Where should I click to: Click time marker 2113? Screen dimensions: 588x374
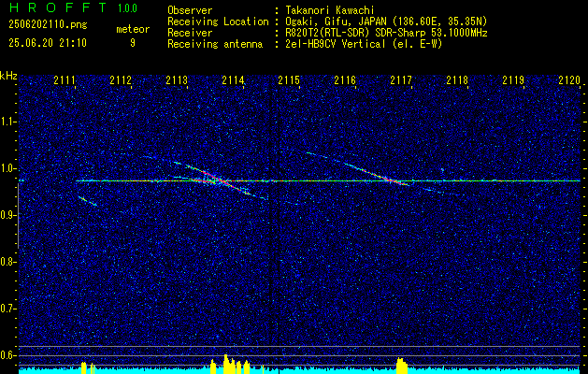point(177,79)
